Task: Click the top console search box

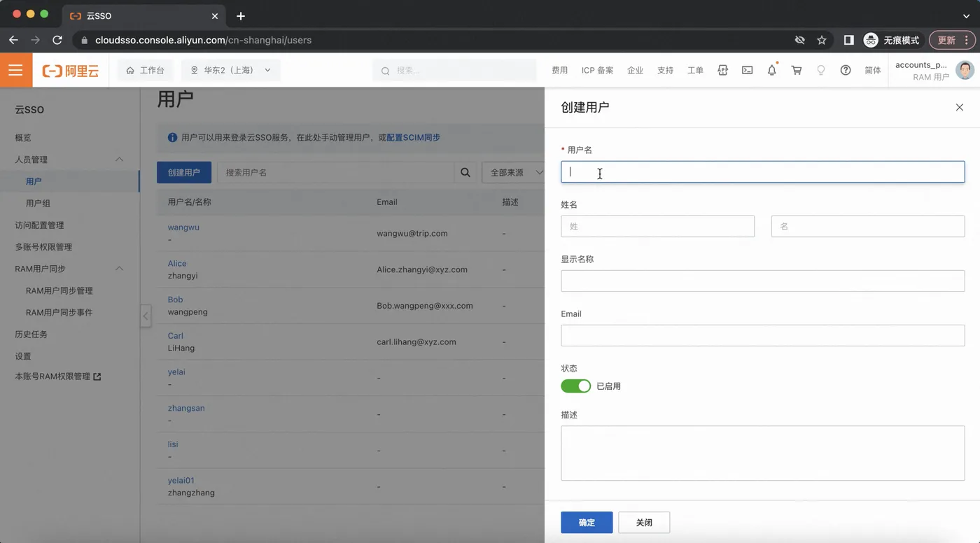Action: click(x=454, y=70)
